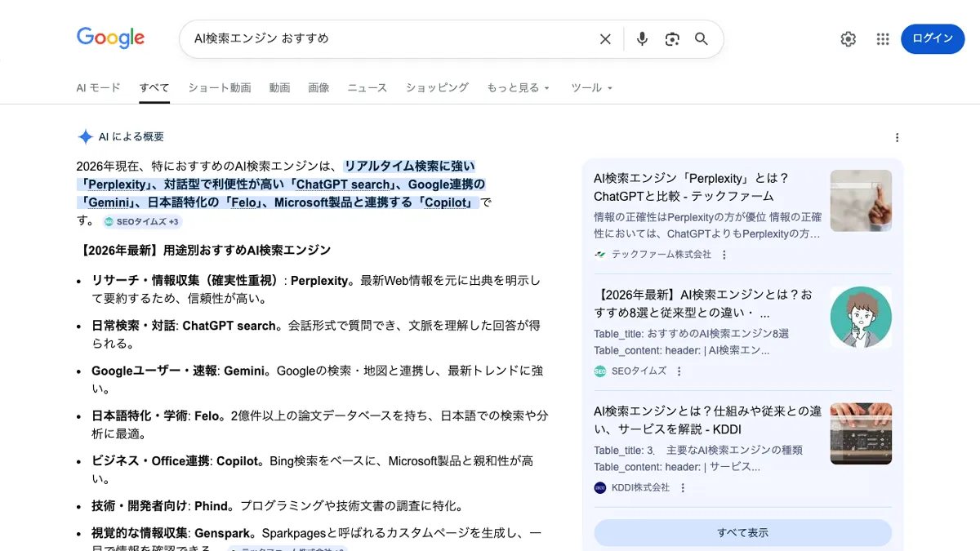Switch to ショート動画 tab
Screen dimensions: 980x551
[220, 88]
